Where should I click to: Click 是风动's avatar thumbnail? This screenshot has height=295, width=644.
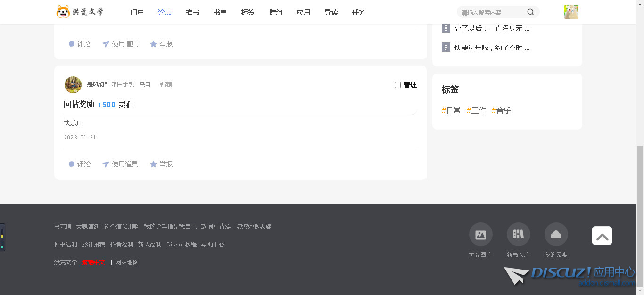pos(73,84)
